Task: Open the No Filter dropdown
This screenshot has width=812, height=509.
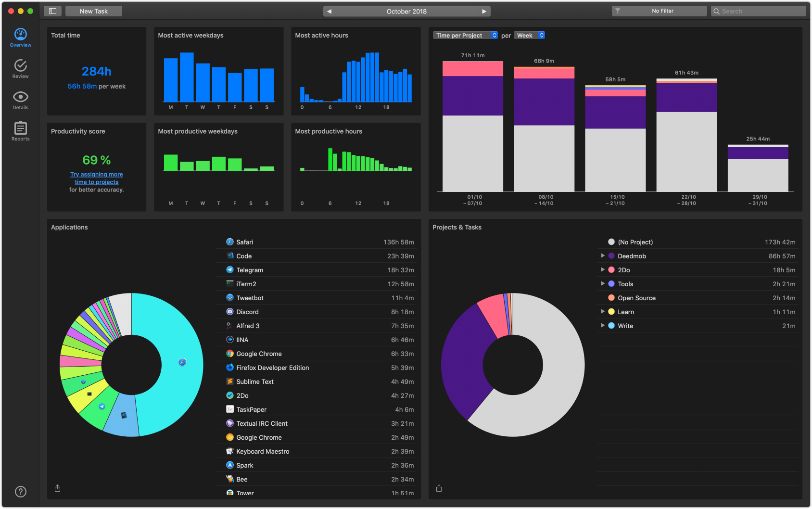Action: [x=659, y=11]
